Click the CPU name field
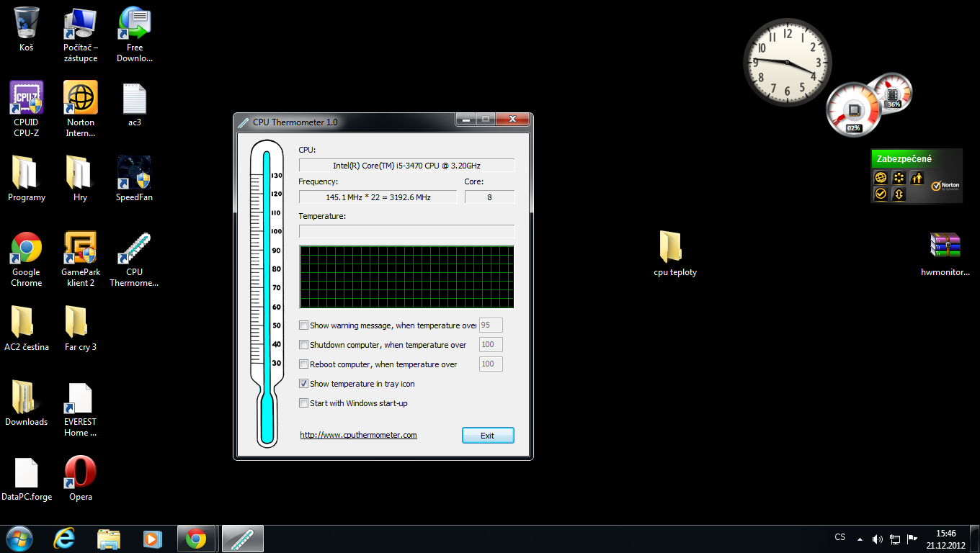Screen dimensions: 980x553 pyautogui.click(x=406, y=166)
